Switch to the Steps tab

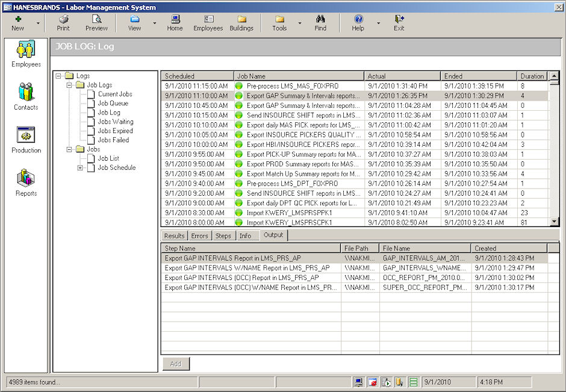tap(223, 235)
